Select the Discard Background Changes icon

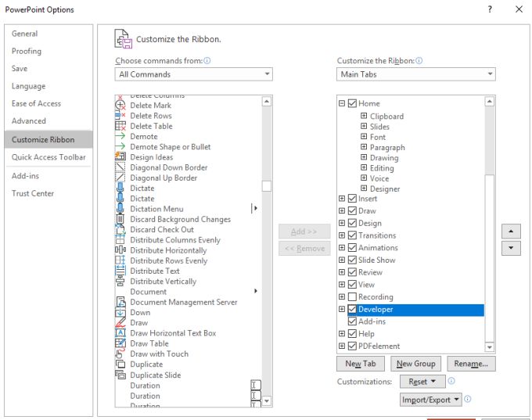(x=120, y=219)
